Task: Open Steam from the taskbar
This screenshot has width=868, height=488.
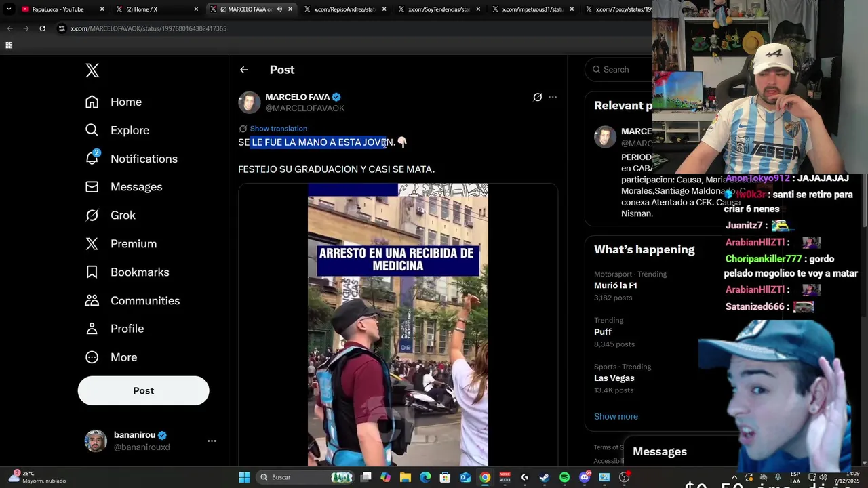Action: pyautogui.click(x=544, y=477)
